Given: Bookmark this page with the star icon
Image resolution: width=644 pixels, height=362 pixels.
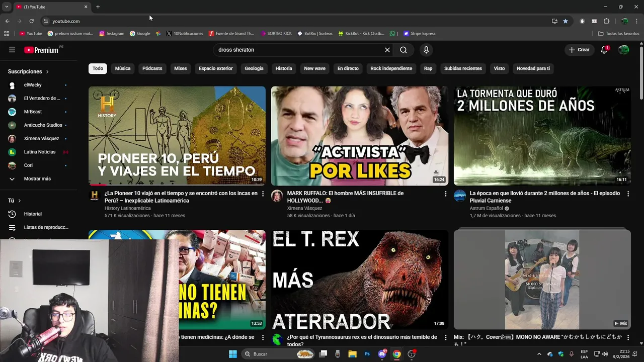Looking at the screenshot, I should coord(566,21).
